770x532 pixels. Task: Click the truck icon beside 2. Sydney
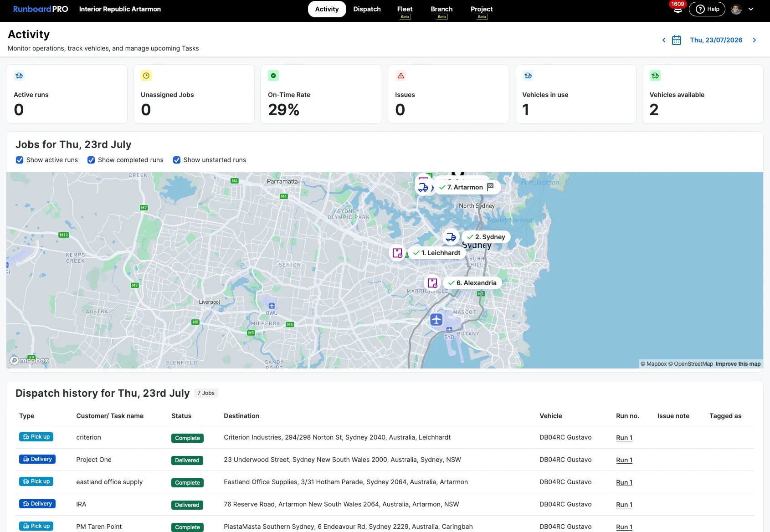(451, 237)
